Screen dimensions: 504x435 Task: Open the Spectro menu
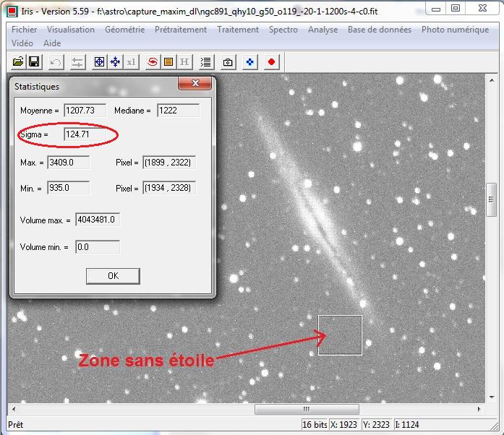coord(283,30)
